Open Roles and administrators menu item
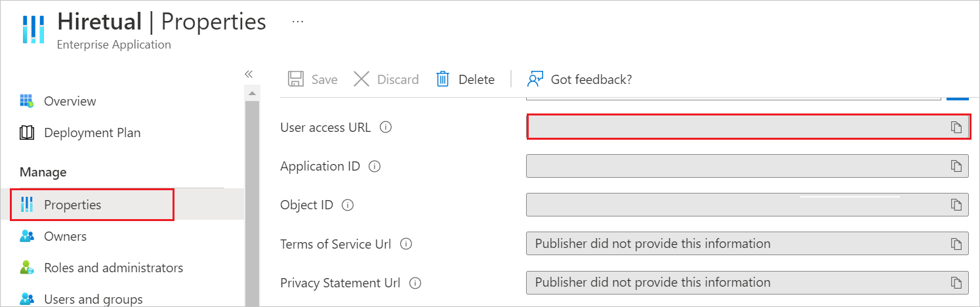Screen dimensions: 980x307 click(113, 268)
